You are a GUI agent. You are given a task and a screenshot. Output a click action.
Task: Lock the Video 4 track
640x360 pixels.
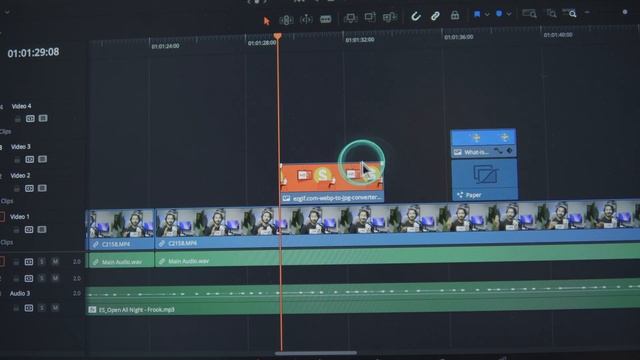[18, 119]
